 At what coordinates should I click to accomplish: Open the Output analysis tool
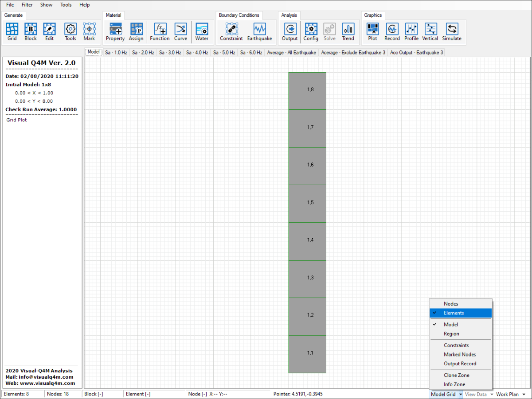point(290,32)
